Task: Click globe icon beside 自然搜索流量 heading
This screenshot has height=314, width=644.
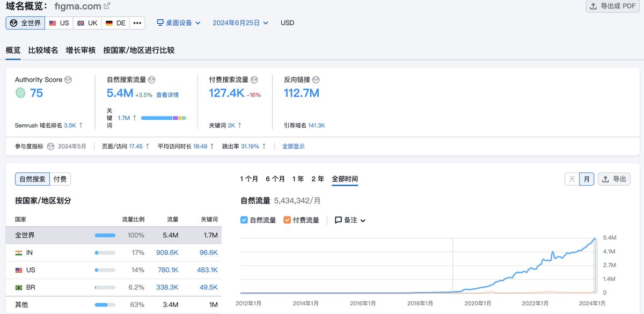Action: 152,79
